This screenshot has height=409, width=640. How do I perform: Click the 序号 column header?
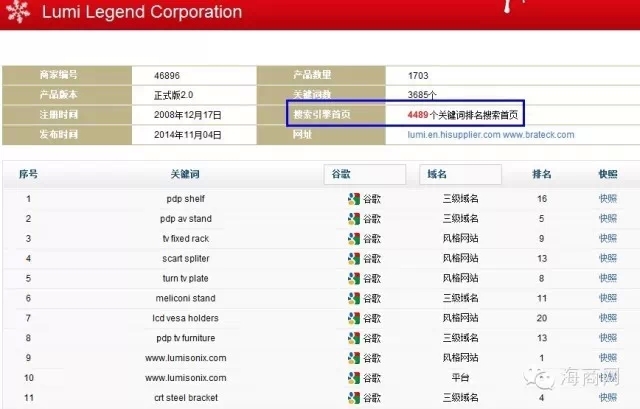coord(28,174)
